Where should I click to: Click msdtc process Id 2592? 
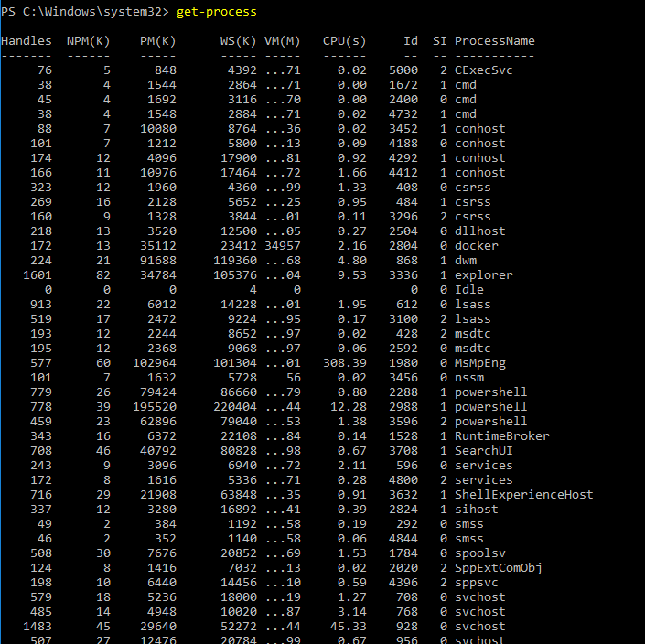(x=403, y=349)
